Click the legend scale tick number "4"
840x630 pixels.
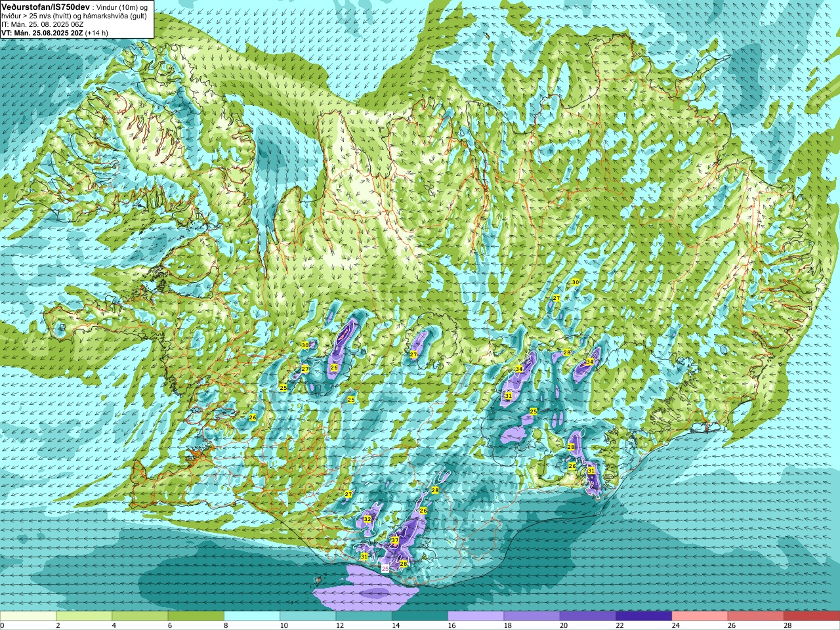(x=114, y=625)
